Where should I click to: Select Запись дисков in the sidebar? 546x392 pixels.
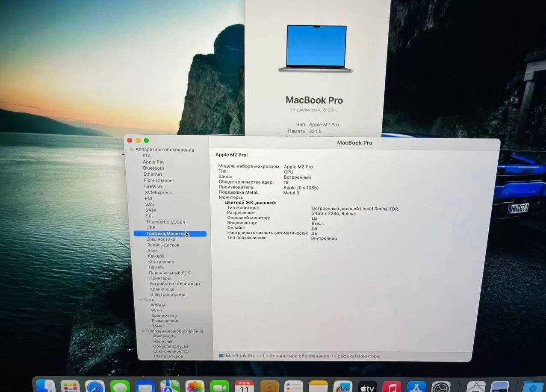pos(163,245)
